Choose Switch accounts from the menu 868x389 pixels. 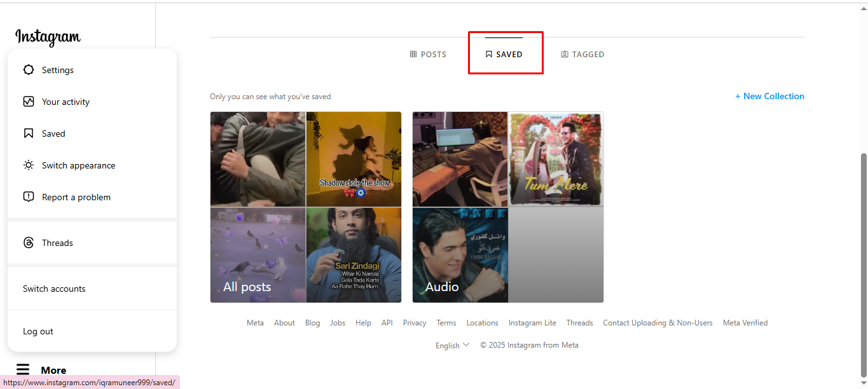point(54,289)
